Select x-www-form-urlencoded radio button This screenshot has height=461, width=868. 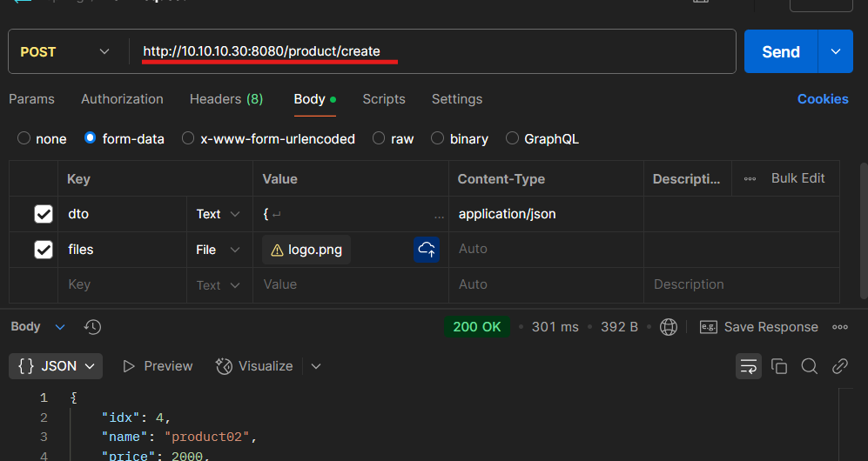(188, 138)
